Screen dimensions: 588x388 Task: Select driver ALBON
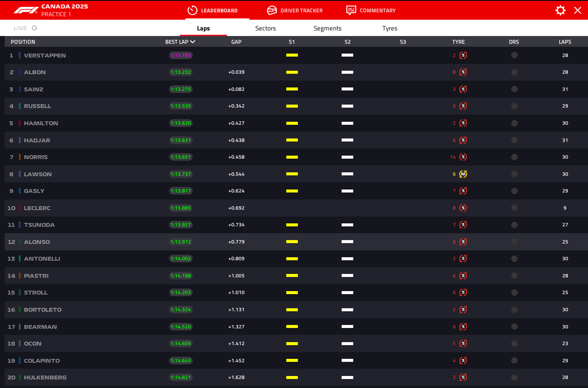click(35, 72)
